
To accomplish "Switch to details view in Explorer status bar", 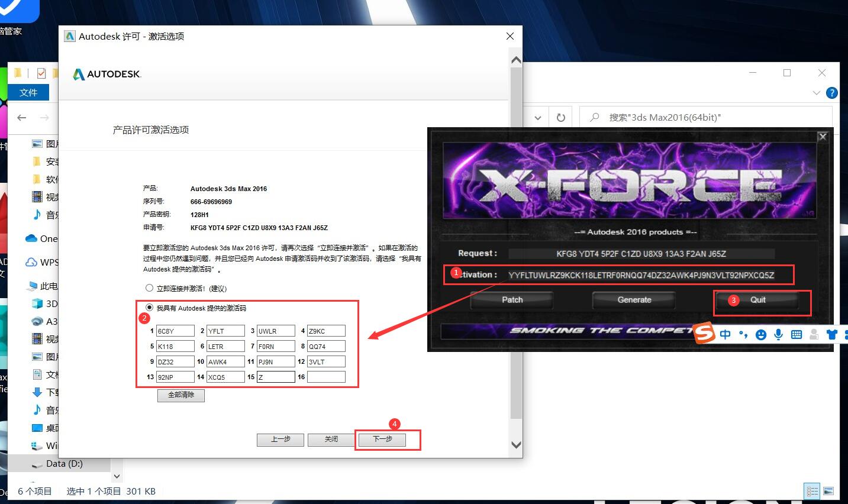I will (812, 491).
